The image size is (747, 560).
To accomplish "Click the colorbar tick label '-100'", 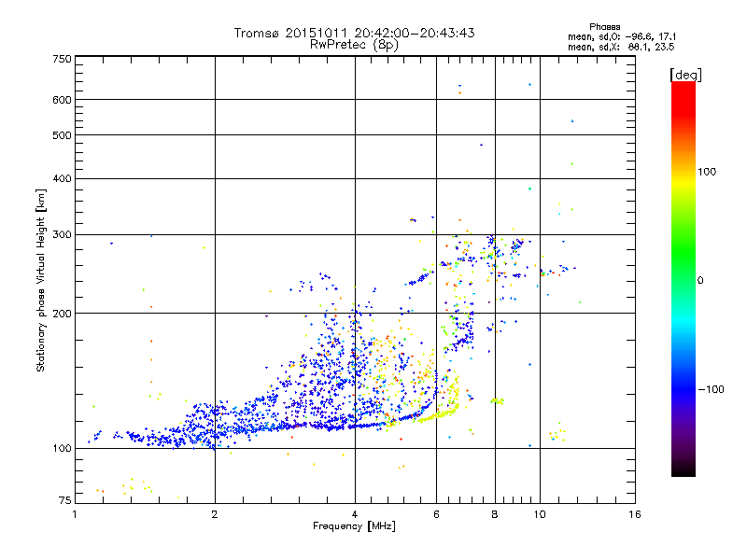I will pyautogui.click(x=711, y=389).
